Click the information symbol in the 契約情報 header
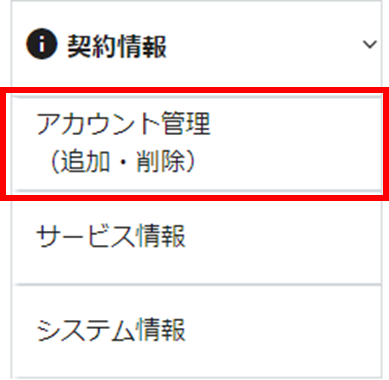This screenshot has width=389, height=380. (41, 44)
